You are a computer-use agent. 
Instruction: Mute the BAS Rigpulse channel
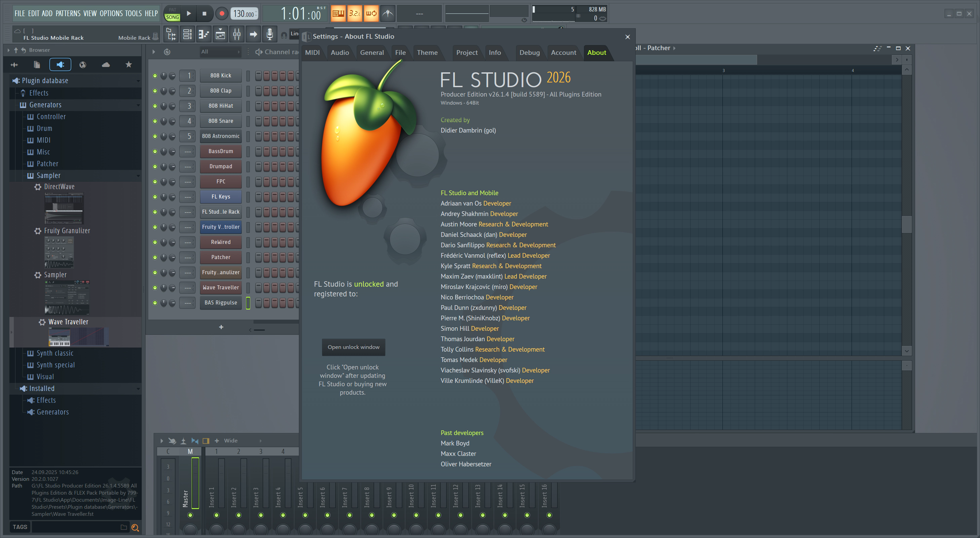tap(155, 303)
